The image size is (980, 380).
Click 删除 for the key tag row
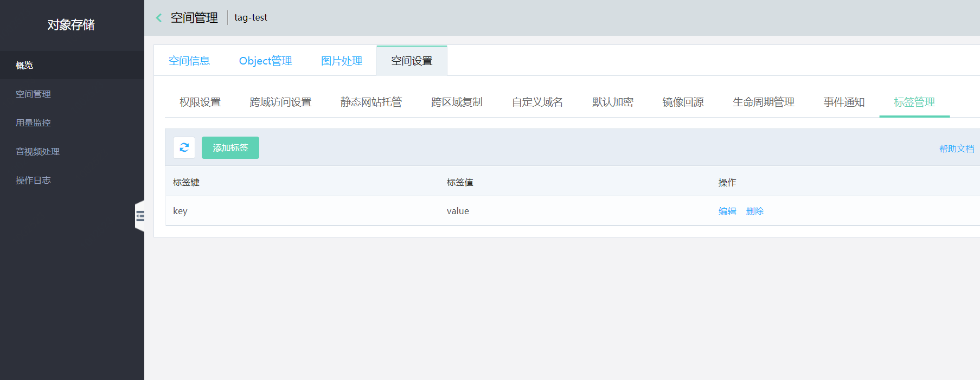[755, 211]
